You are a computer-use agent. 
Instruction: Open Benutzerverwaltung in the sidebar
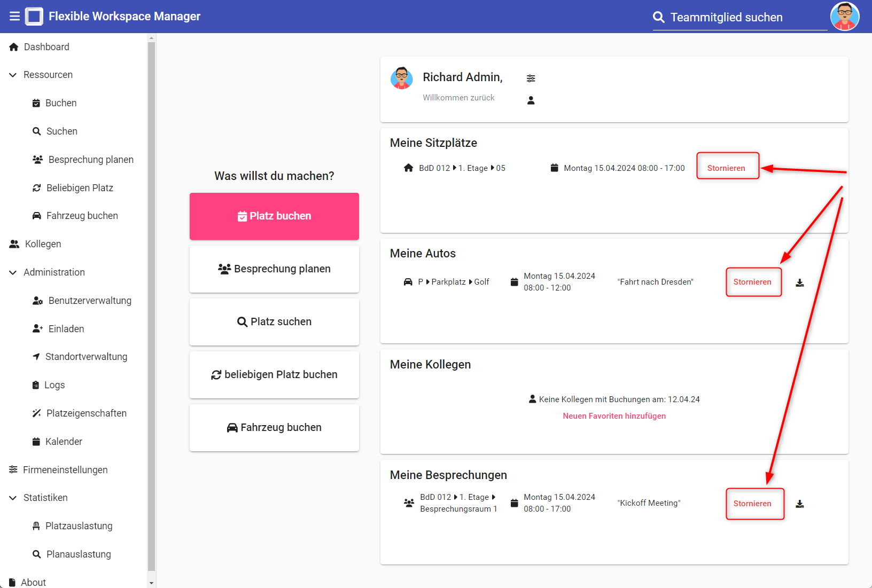pyautogui.click(x=89, y=301)
